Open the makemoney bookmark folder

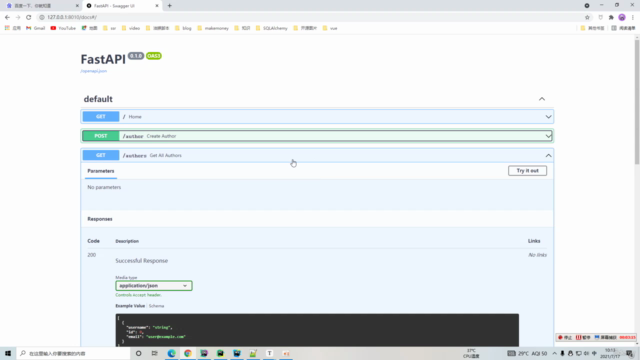point(213,28)
